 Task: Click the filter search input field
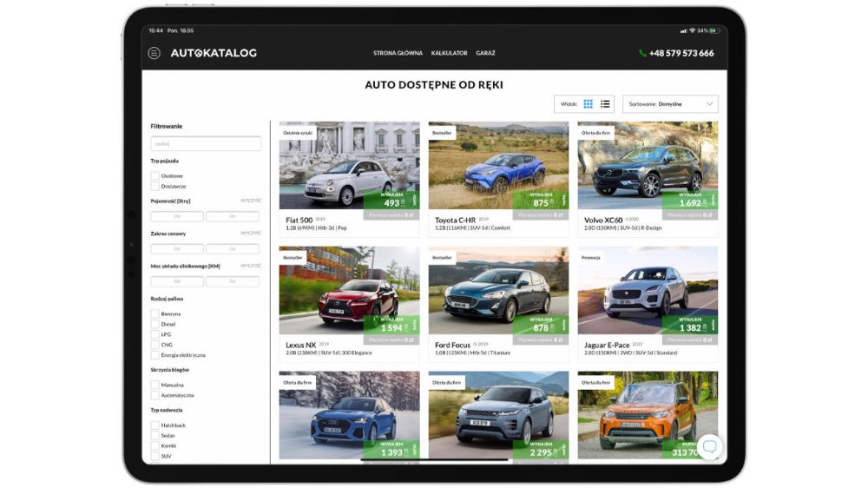206,143
